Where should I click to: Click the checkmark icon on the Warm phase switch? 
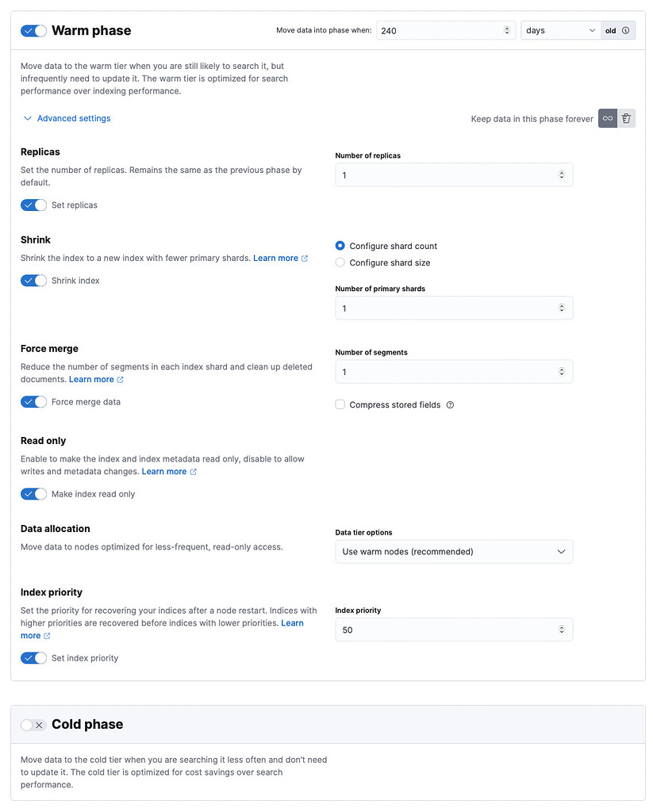28,30
